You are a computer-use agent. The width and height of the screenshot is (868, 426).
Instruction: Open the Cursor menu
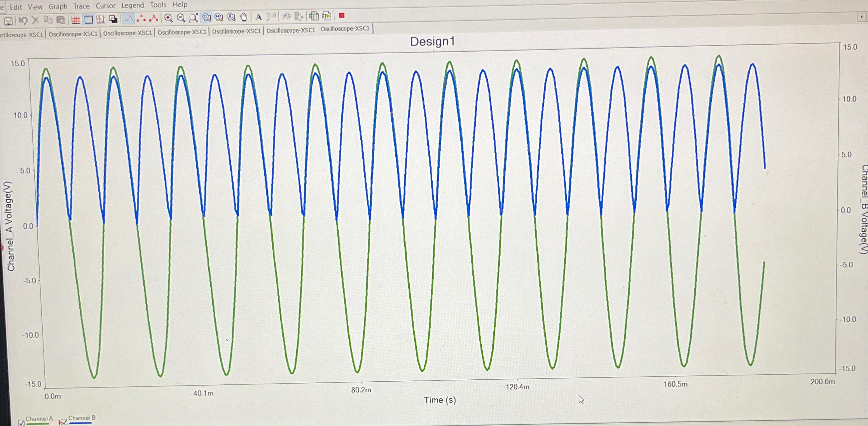point(105,5)
